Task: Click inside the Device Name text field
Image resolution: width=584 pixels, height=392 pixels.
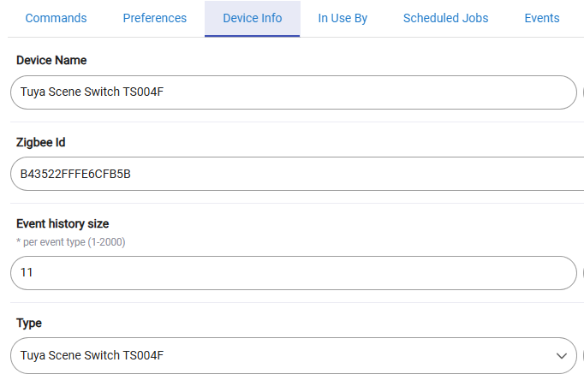Action: (294, 92)
